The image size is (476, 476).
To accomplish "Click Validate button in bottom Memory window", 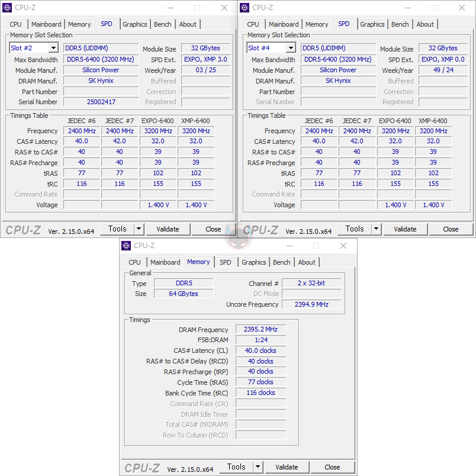I will [287, 467].
